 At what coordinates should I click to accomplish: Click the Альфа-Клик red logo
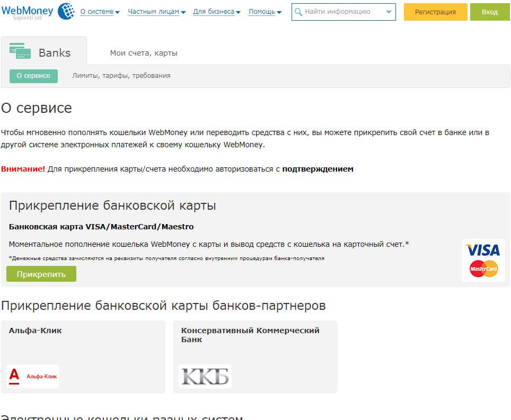coord(33,376)
